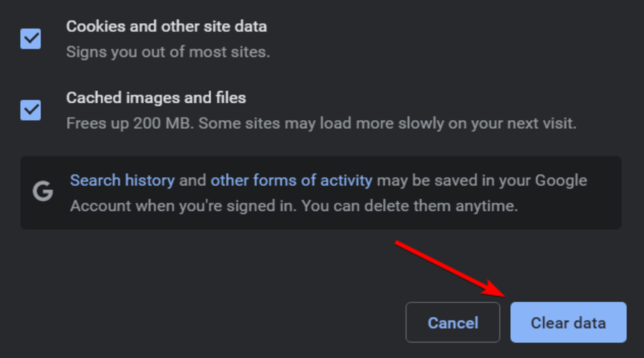Click the word 'and' between the two links
Viewport: 644px width, 358px height.
point(192,180)
